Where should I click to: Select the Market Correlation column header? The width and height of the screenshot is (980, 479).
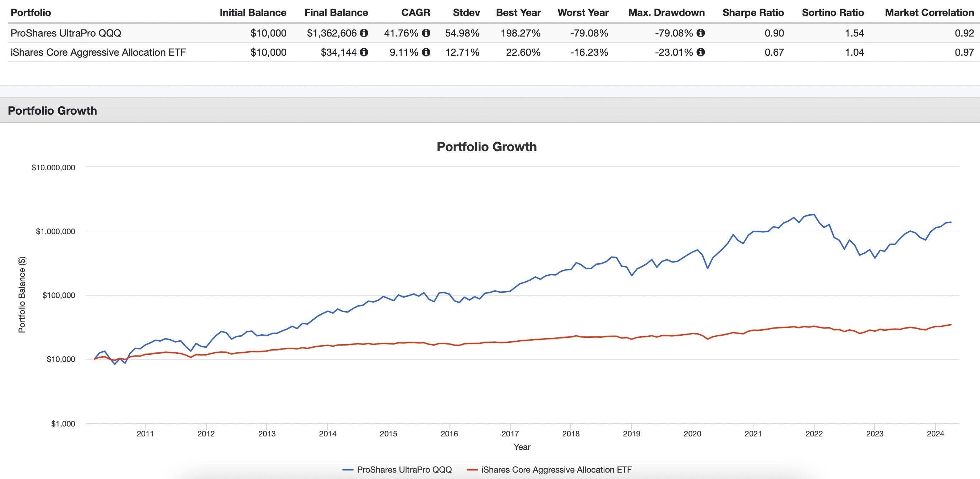click(x=929, y=12)
